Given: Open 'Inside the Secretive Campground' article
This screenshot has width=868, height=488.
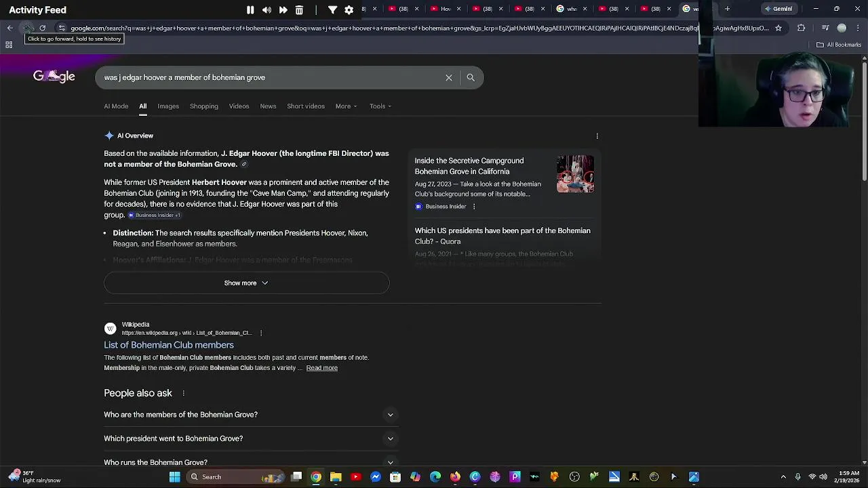Looking at the screenshot, I should (x=469, y=166).
